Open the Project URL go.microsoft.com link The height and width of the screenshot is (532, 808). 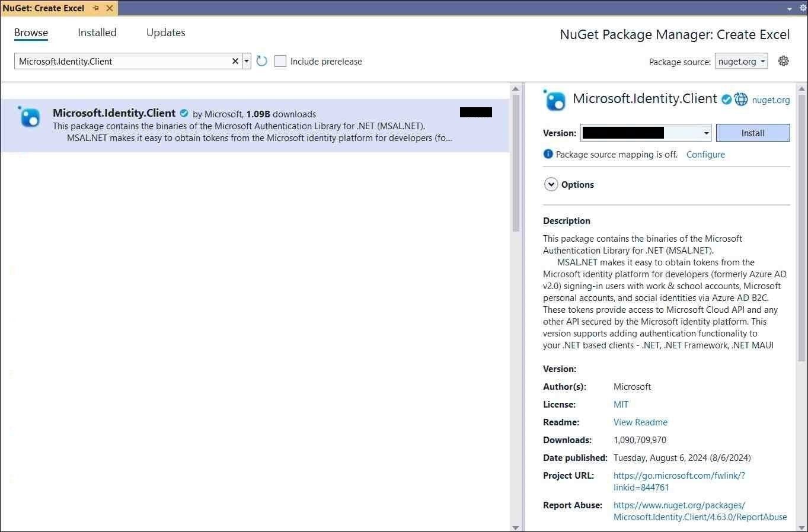click(679, 481)
